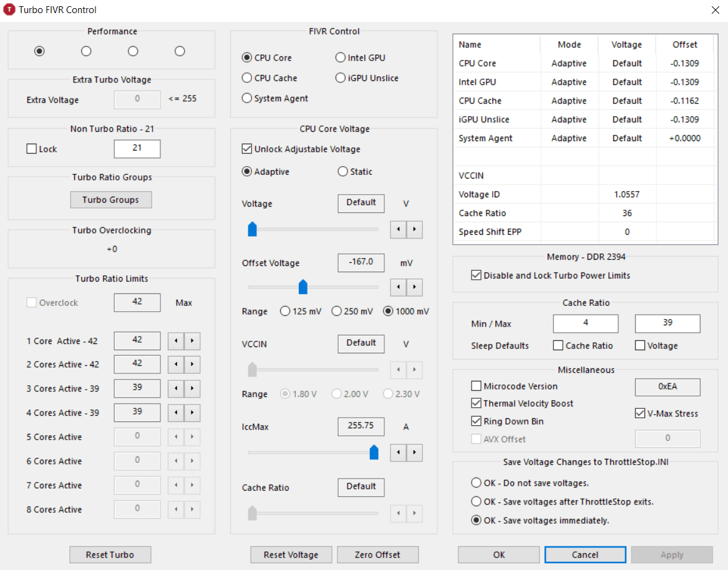
Task: Open the Turbo Groups dialog
Action: click(x=110, y=200)
